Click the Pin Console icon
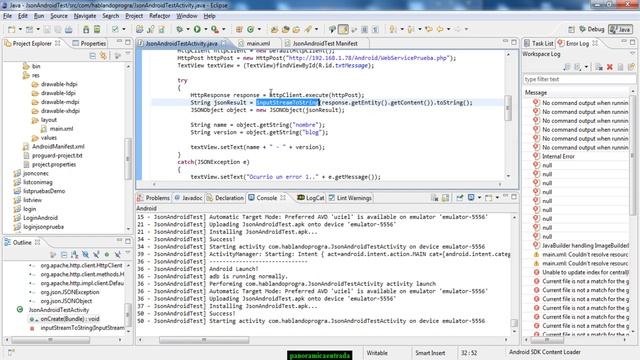The height and width of the screenshot is (360, 640). 460,198
